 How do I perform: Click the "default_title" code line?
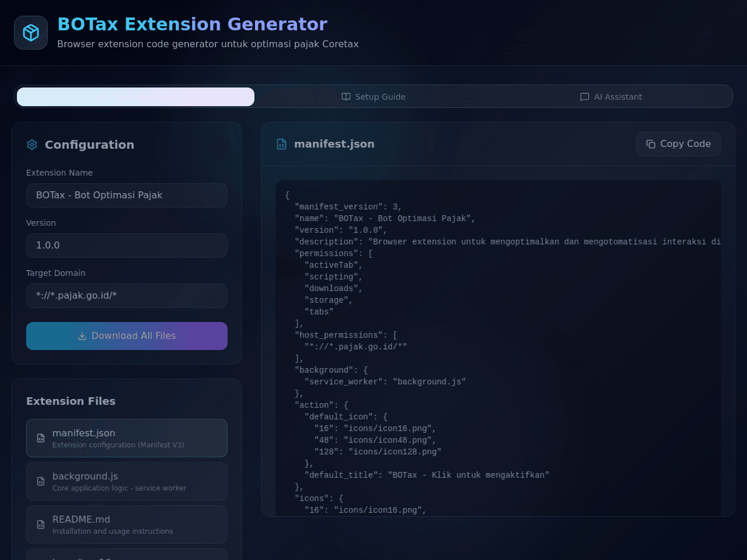click(427, 475)
